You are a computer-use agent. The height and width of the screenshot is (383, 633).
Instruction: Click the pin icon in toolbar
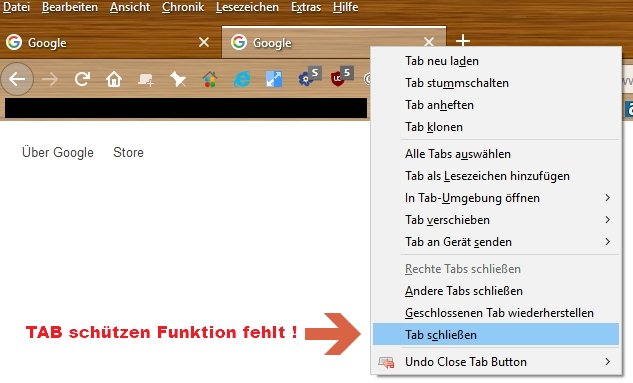tap(178, 79)
